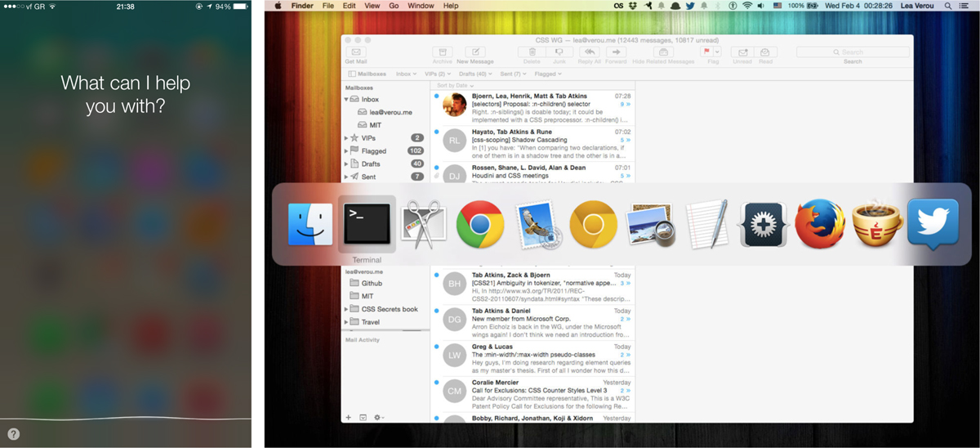This screenshot has height=448, width=980.
Task: Click the Get Mail envelope icon
Action: pos(356,52)
